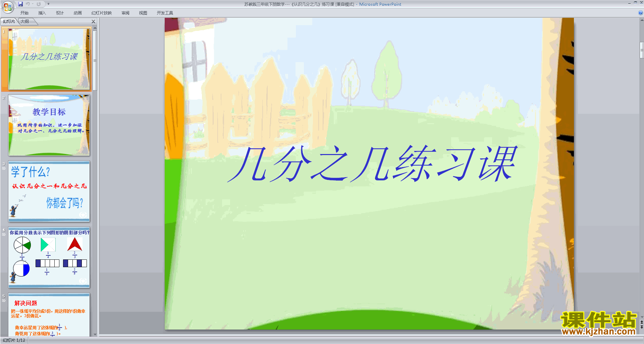Go to next slide using double-arrow button

[642, 327]
